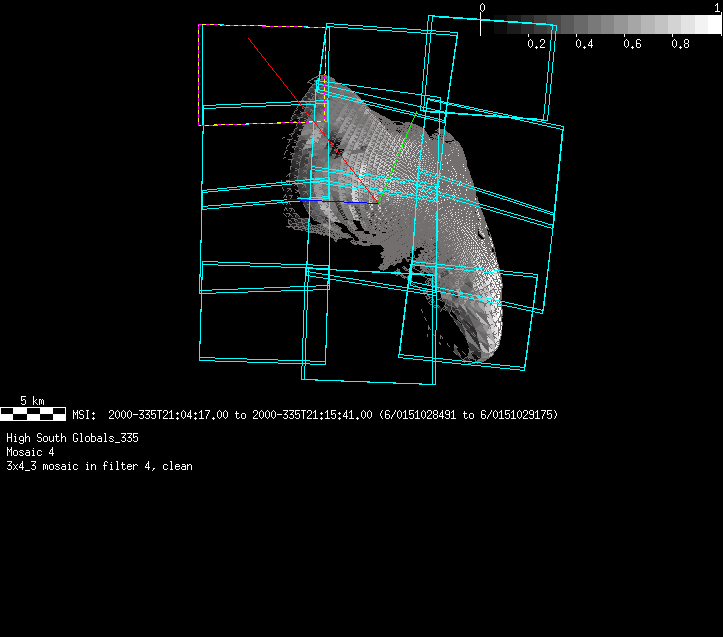The width and height of the screenshot is (723, 637).
Task: Click the 0.6 tick label on the legend
Action: point(632,44)
